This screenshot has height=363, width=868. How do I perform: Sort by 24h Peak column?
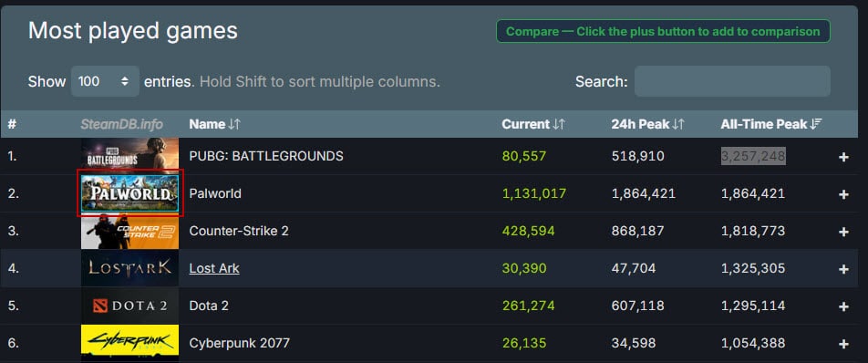point(647,125)
